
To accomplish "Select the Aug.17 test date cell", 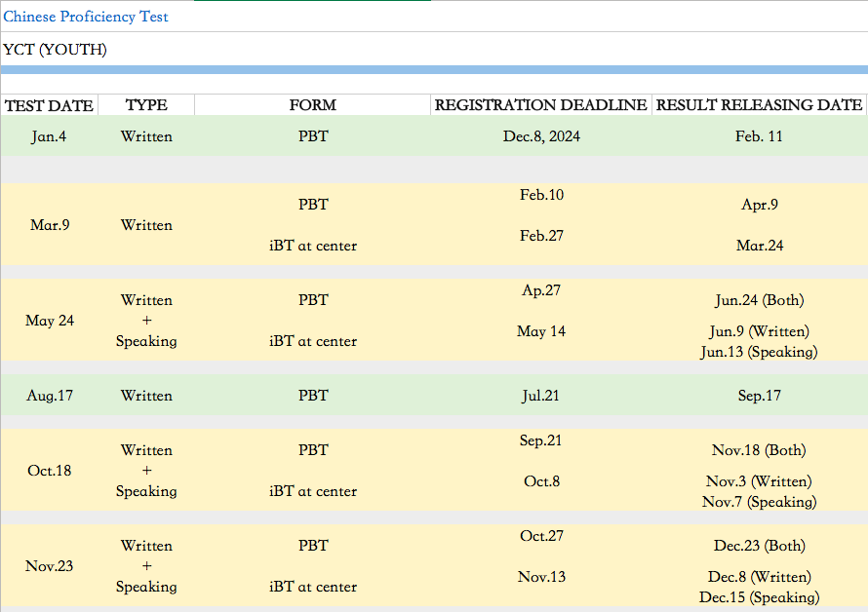I will click(49, 396).
